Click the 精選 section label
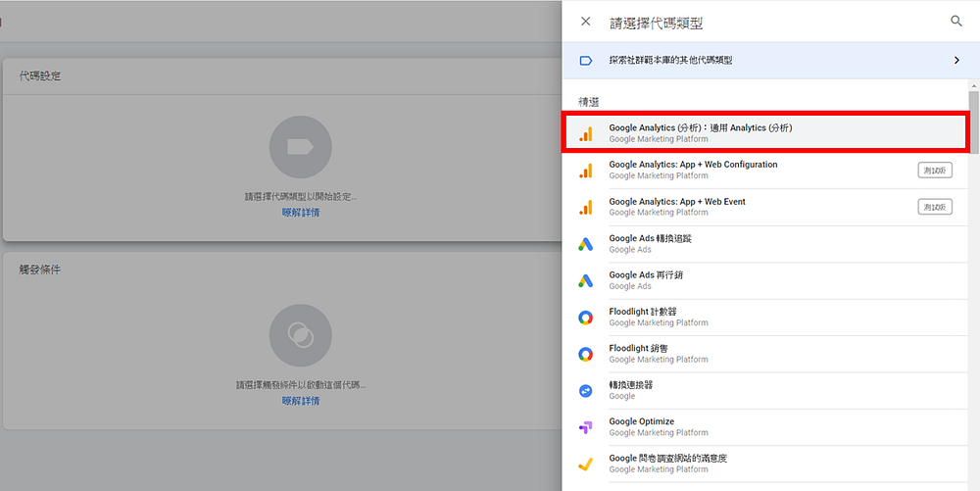 (589, 102)
